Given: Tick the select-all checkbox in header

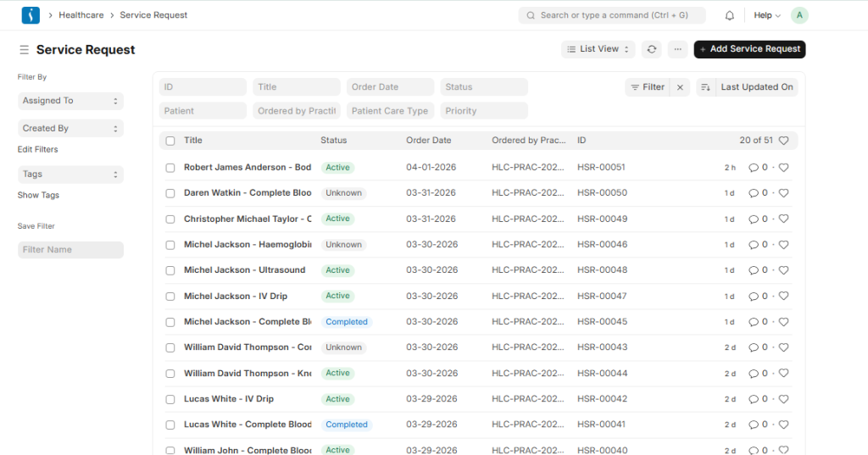Looking at the screenshot, I should click(170, 141).
